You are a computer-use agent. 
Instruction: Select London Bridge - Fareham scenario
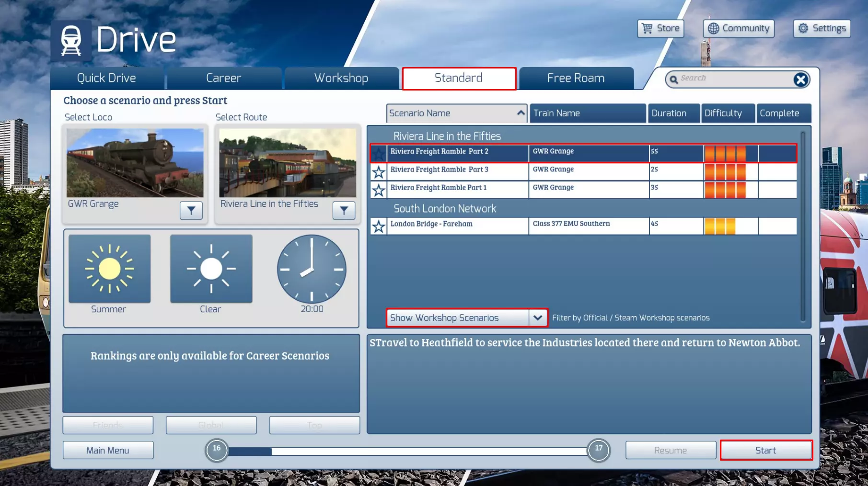583,226
